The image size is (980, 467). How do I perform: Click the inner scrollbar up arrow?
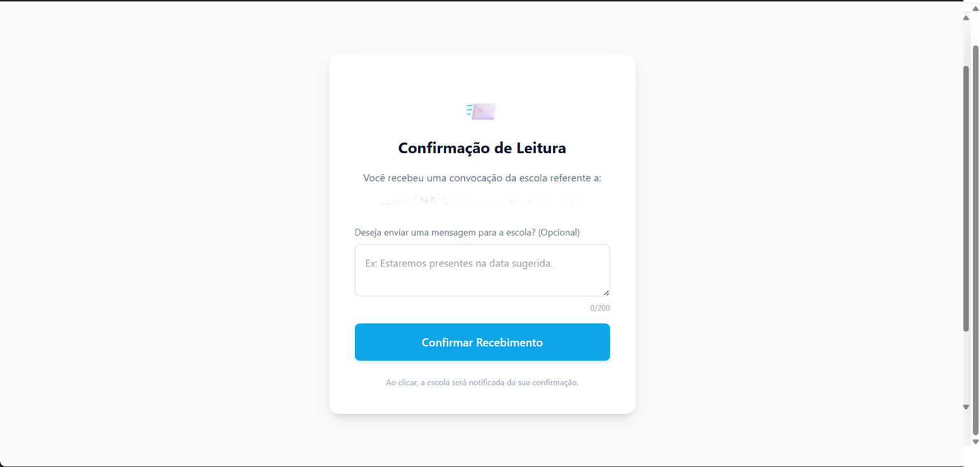966,18
